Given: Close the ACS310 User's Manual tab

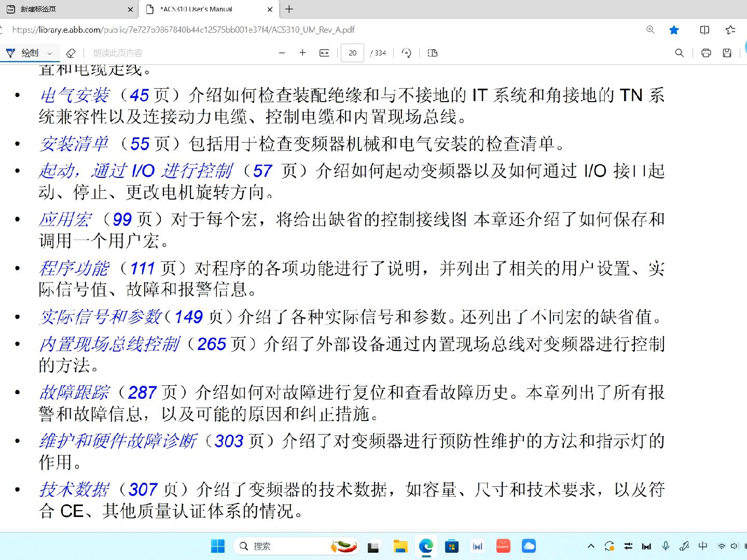Looking at the screenshot, I should click(x=270, y=9).
